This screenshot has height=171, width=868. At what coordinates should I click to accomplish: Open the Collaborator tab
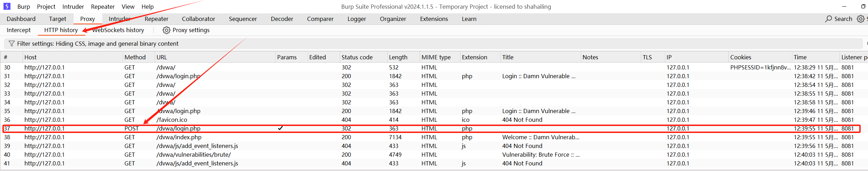[198, 19]
